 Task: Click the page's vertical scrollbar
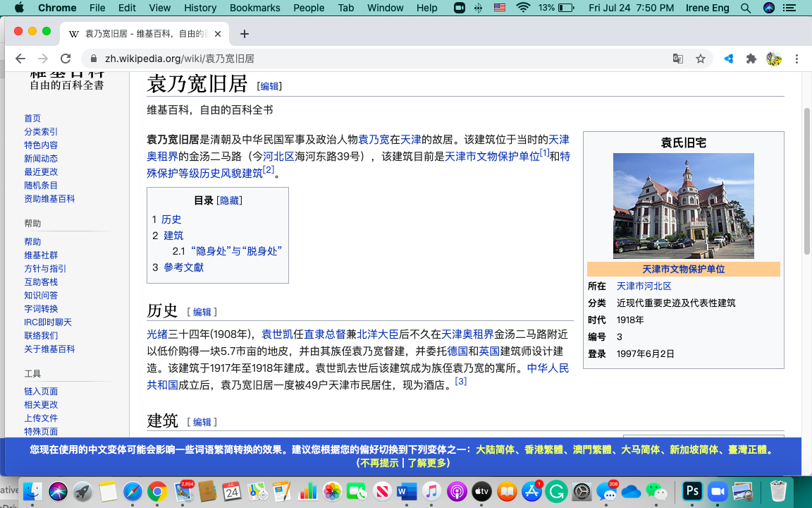tap(806, 176)
